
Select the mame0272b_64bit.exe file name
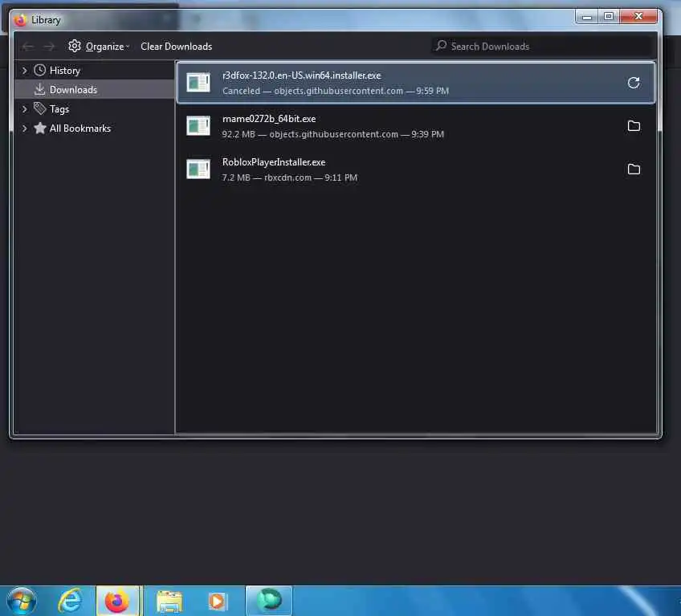[x=269, y=119]
